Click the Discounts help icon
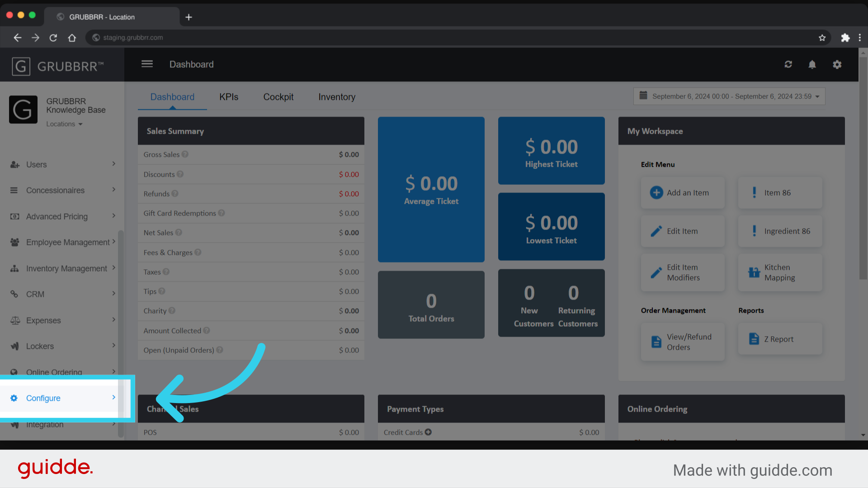The image size is (868, 488). (x=180, y=174)
